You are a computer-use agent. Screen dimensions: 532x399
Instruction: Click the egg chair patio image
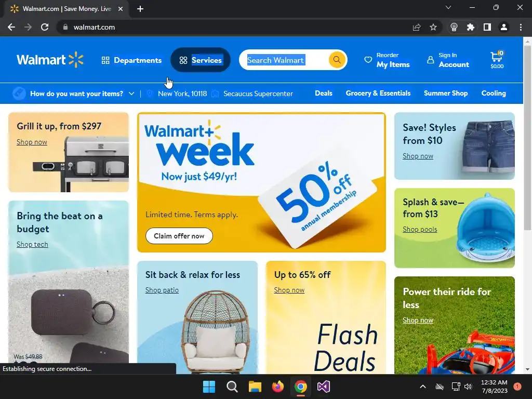(x=216, y=333)
